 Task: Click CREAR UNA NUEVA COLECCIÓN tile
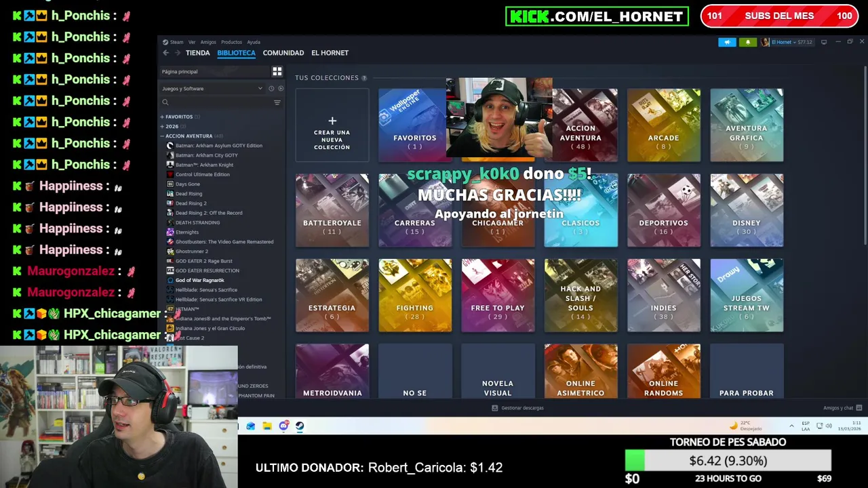[332, 125]
